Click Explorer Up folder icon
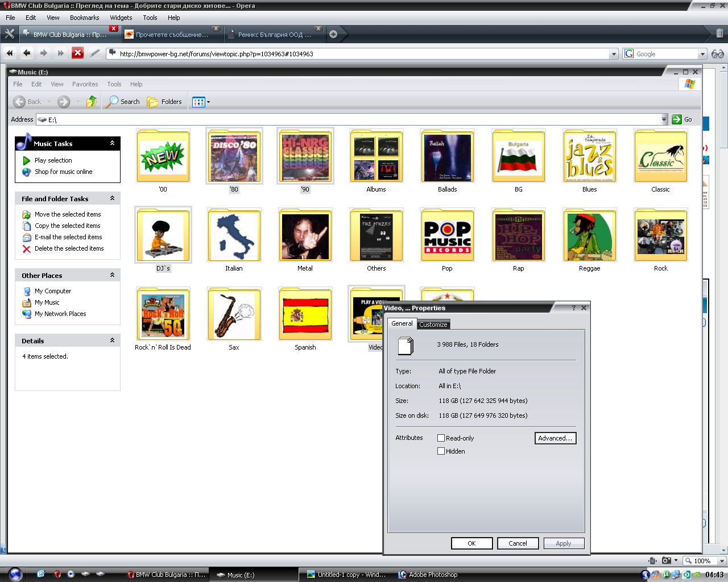Screen dimensions: 728x582 (92, 102)
